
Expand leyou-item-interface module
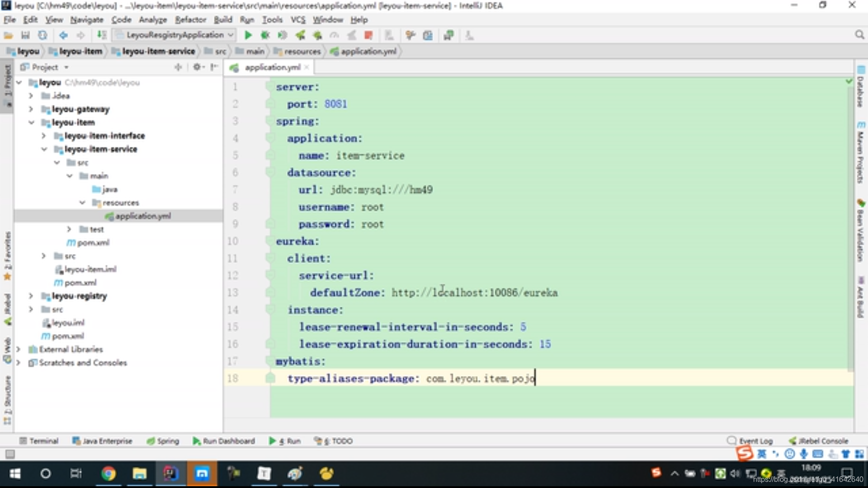coord(43,136)
